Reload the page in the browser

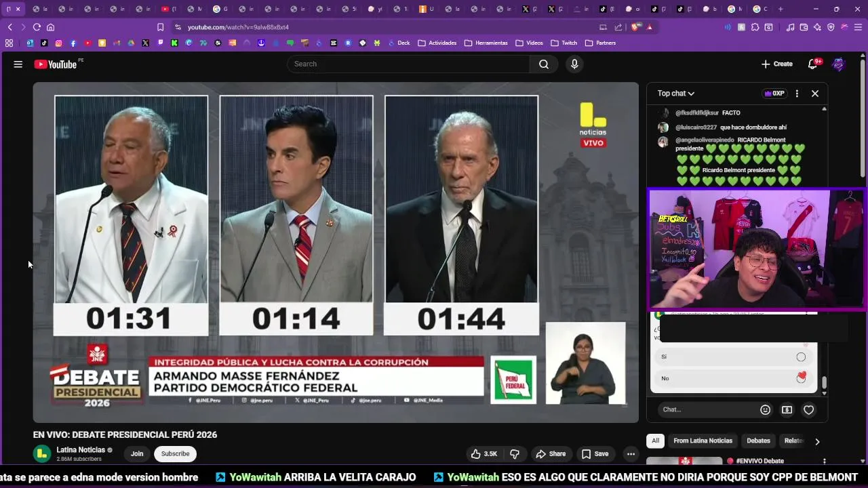tap(37, 27)
